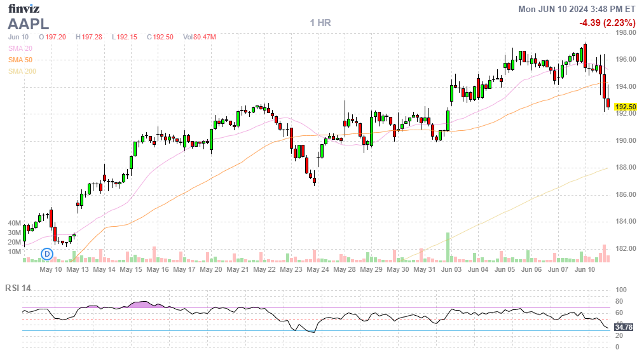Toggle the SMA 50 legend label
This screenshot has height=357, width=644.
coord(20,60)
